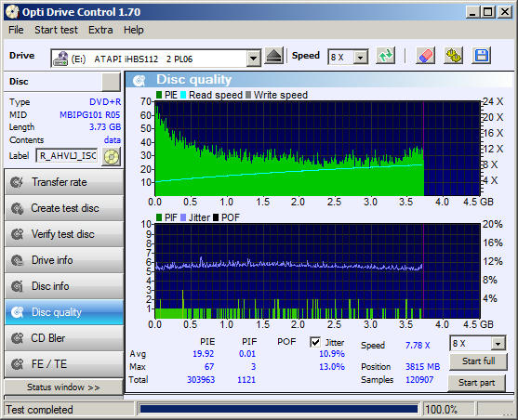This screenshot has height=420, width=518.
Task: Select FE / TE in the sidebar
Action: (x=64, y=364)
